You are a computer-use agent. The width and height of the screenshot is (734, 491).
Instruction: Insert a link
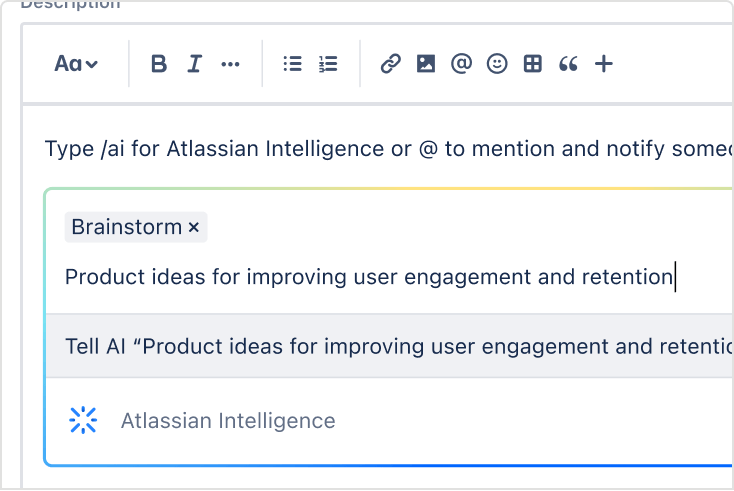(390, 64)
